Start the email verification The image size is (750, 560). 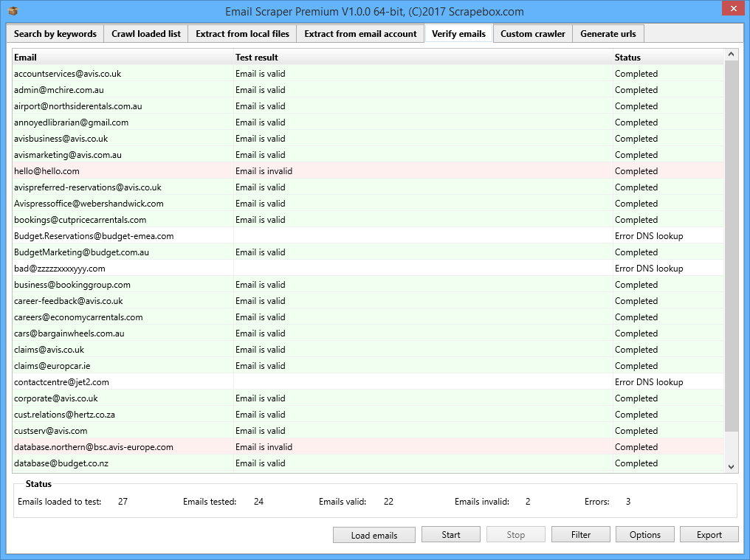(450, 535)
